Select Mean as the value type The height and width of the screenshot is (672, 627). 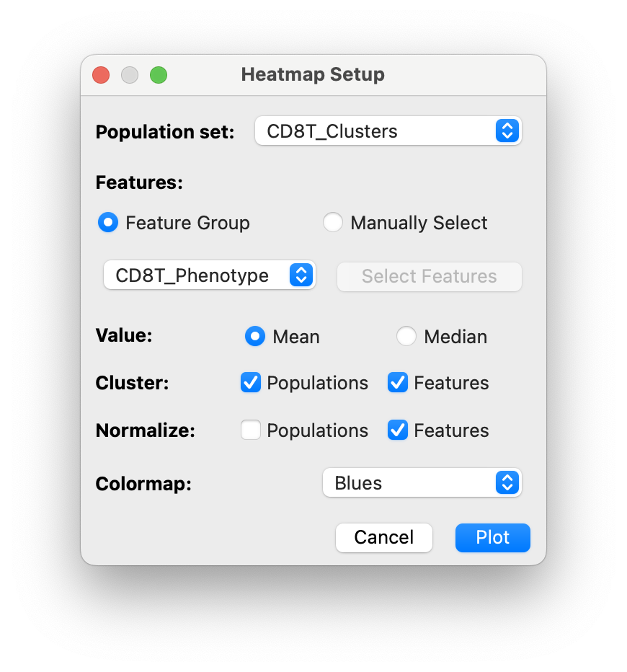(x=254, y=336)
